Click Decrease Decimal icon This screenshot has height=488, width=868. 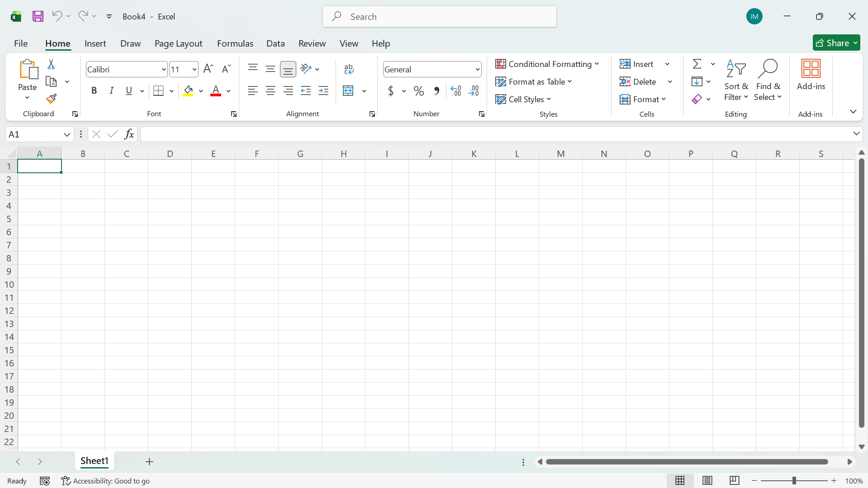tap(474, 91)
